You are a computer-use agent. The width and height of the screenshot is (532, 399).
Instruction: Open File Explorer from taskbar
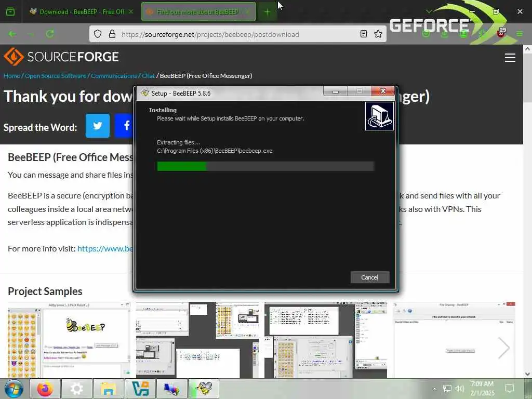click(x=108, y=389)
